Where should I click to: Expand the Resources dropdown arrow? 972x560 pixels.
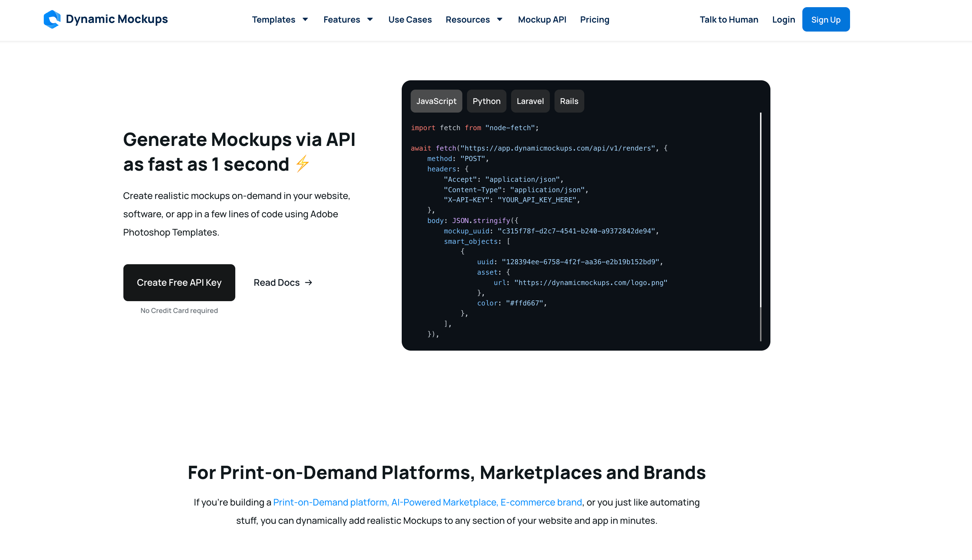tap(500, 19)
